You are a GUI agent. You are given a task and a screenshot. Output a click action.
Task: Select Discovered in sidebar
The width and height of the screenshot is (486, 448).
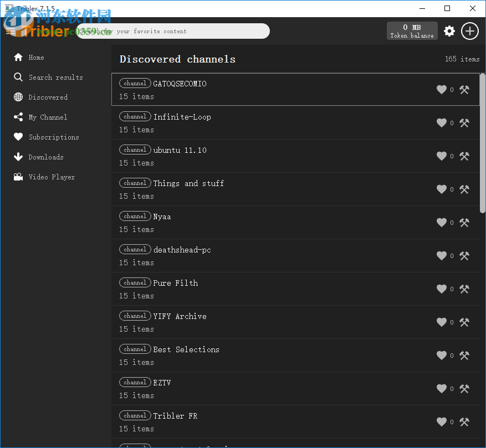click(40, 97)
